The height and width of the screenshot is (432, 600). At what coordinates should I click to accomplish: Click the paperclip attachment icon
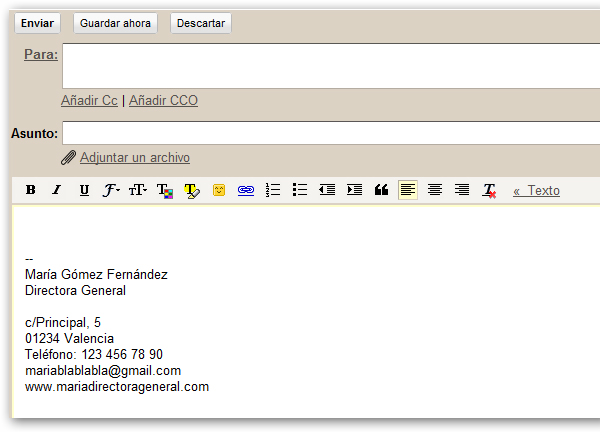coord(68,158)
